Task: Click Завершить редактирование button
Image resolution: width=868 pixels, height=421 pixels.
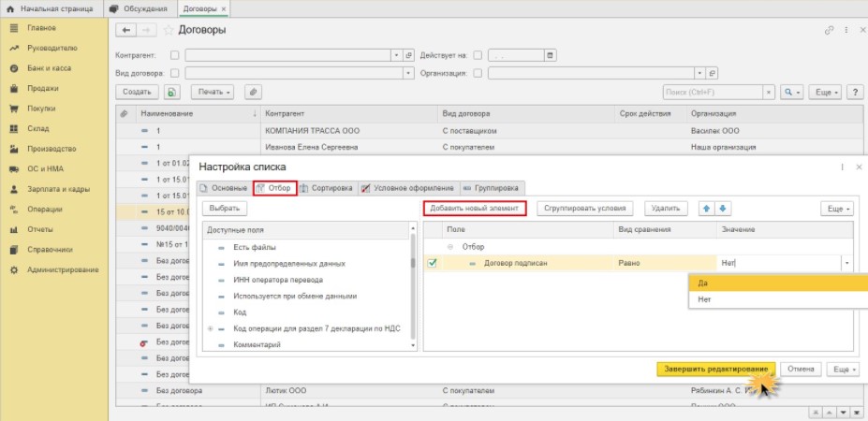Action: [x=714, y=369]
